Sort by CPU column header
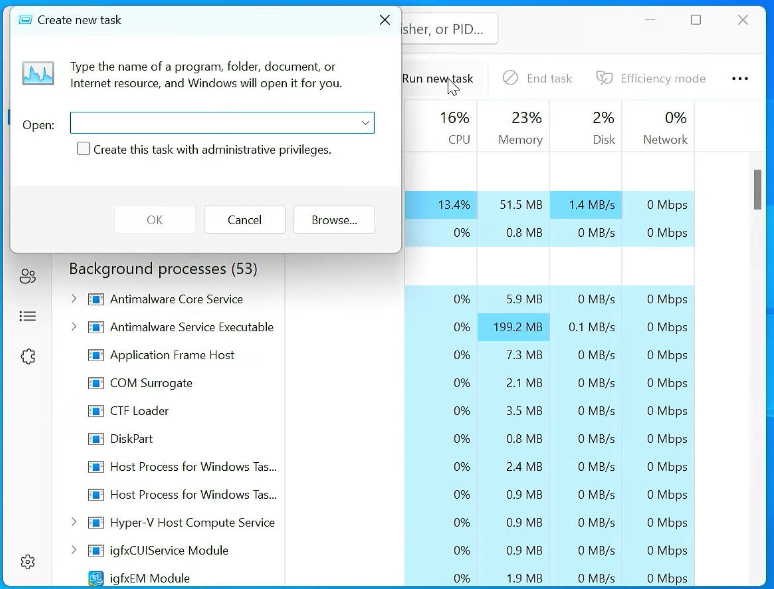The height and width of the screenshot is (589, 774). point(441,126)
